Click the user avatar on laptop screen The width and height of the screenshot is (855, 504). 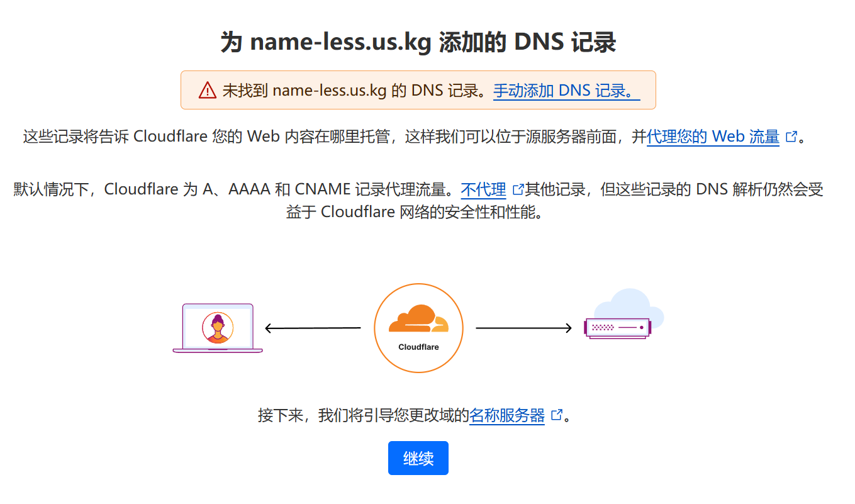pos(218,328)
